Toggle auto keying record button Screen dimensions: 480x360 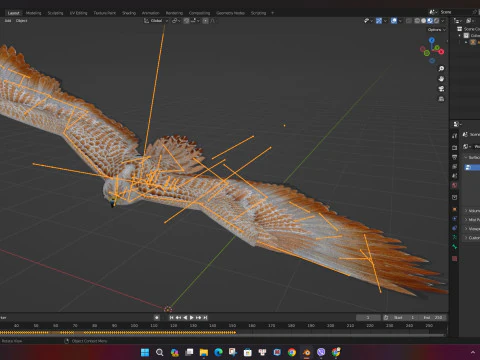click(157, 318)
